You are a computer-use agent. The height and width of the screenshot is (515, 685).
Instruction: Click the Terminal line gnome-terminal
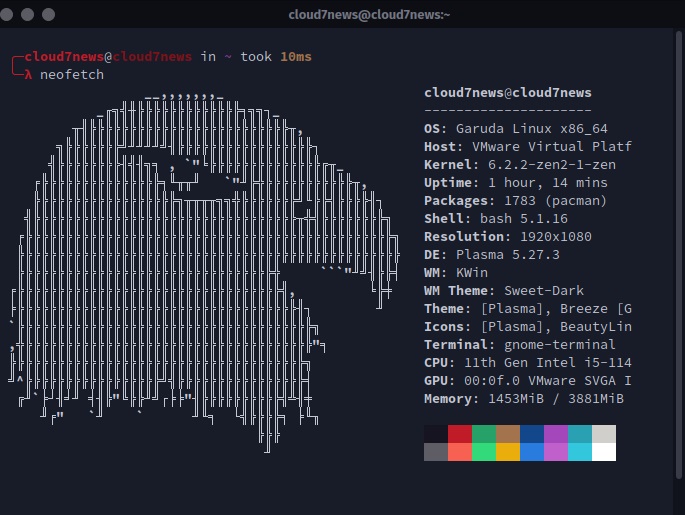coord(520,345)
